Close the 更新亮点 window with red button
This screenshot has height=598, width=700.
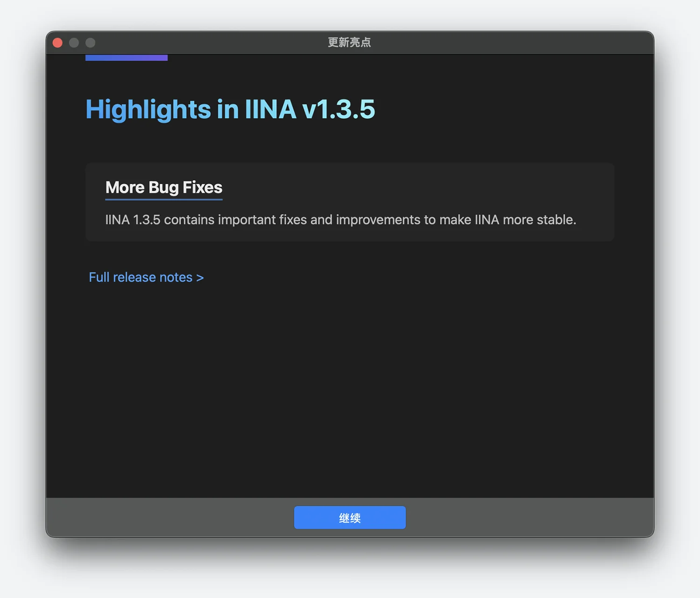pos(58,43)
